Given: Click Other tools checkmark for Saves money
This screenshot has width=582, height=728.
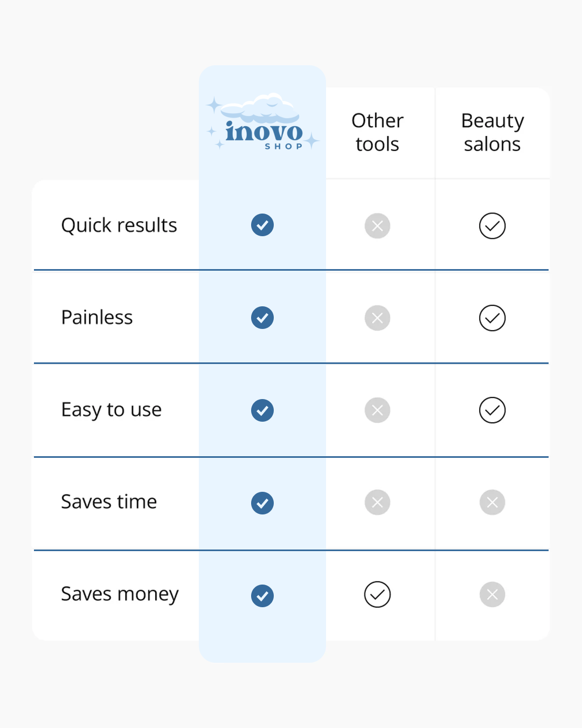Looking at the screenshot, I should (377, 595).
